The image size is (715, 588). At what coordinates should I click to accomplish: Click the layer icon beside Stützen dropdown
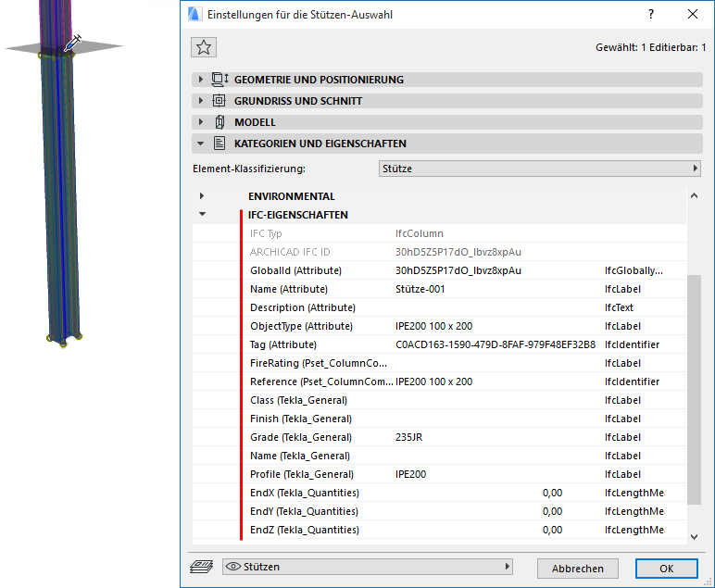202,567
